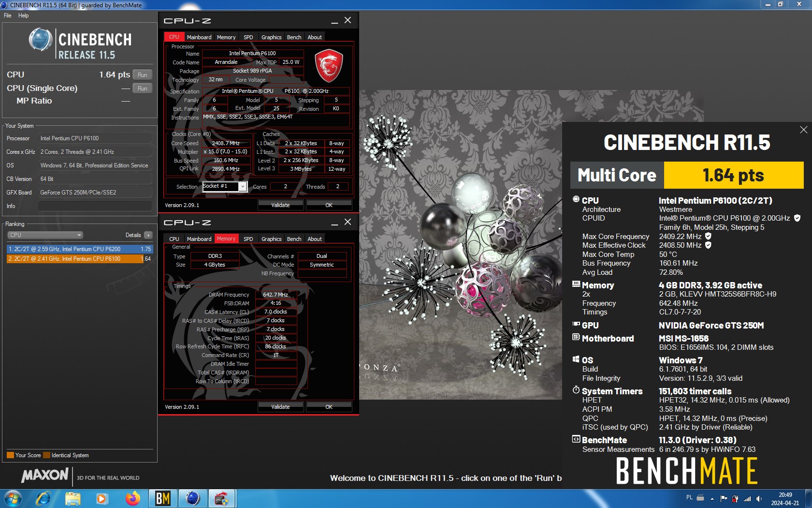Open the File menu in Cinebench

point(8,15)
